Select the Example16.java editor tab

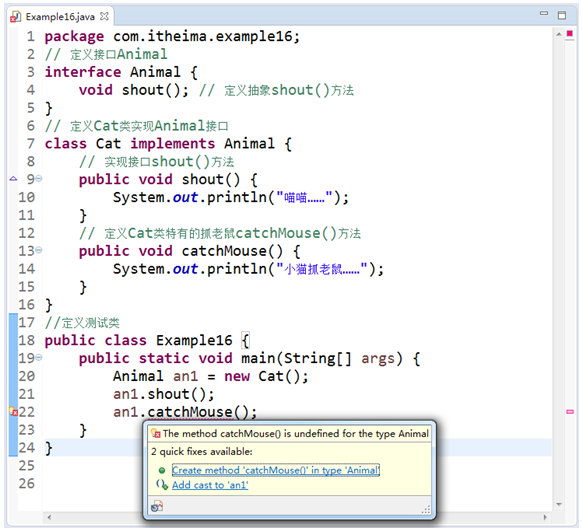[60, 17]
